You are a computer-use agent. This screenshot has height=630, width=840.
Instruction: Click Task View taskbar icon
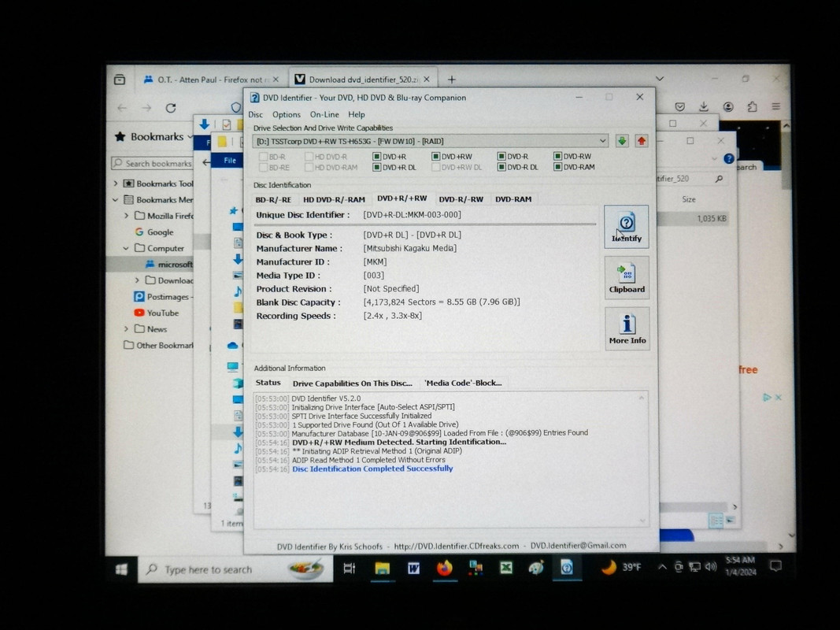click(350, 569)
